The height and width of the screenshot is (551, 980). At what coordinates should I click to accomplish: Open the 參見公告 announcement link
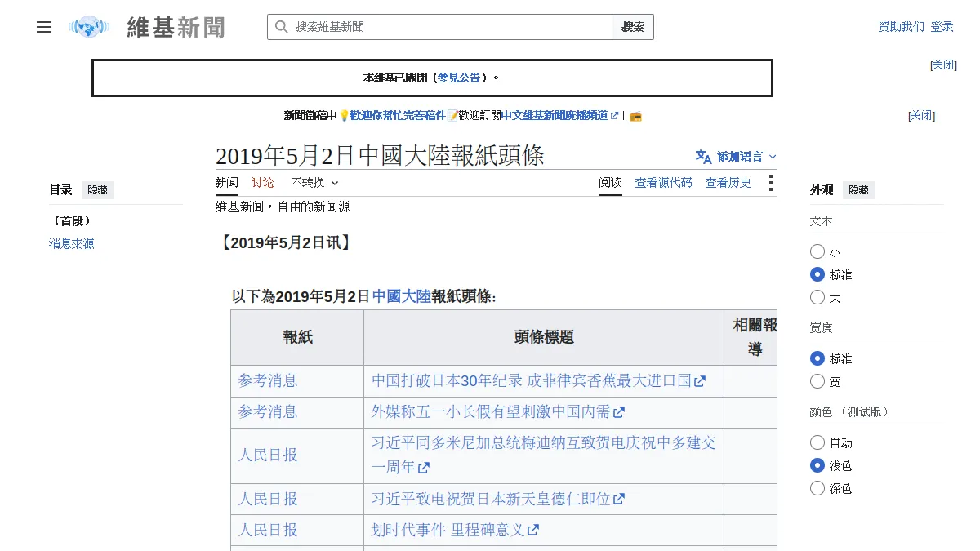[x=459, y=78]
